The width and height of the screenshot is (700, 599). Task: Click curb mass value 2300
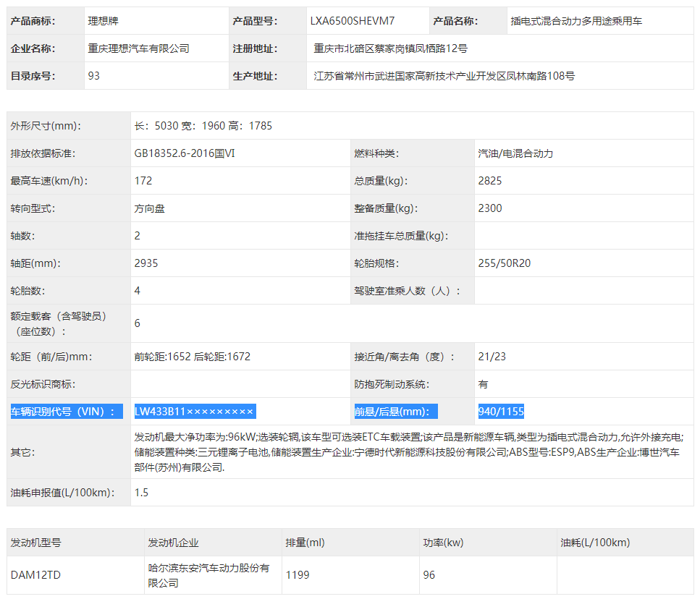point(490,208)
